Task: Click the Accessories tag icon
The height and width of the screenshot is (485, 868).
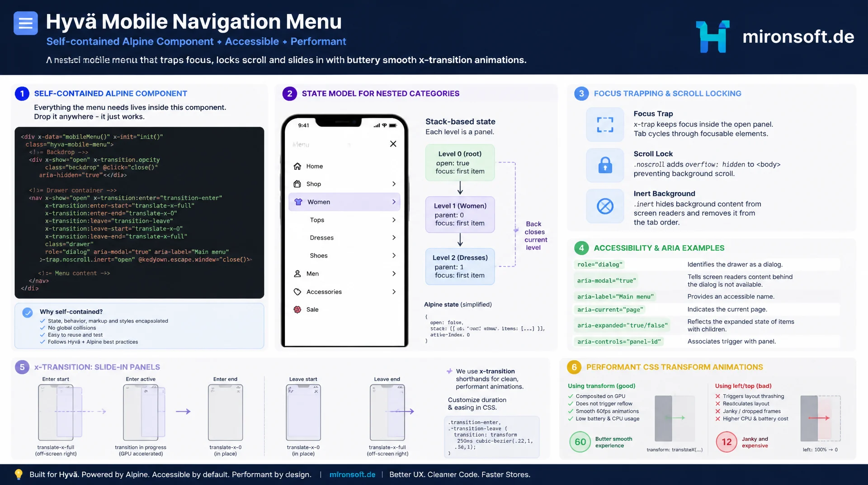Action: (x=297, y=292)
